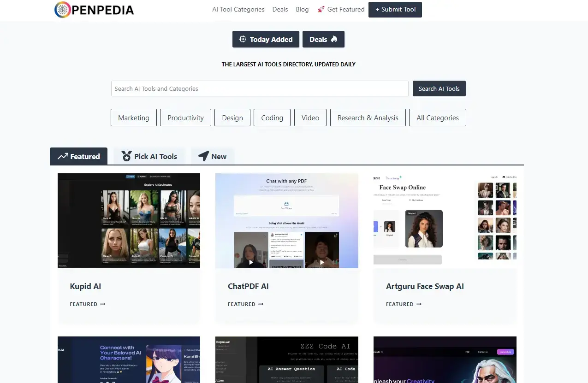Switch to the Featured tab
The width and height of the screenshot is (588, 383).
click(78, 156)
